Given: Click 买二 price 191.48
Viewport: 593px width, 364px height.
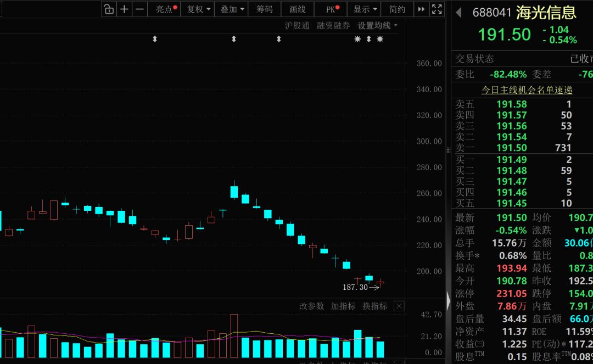Looking at the screenshot, I should click(x=511, y=171).
